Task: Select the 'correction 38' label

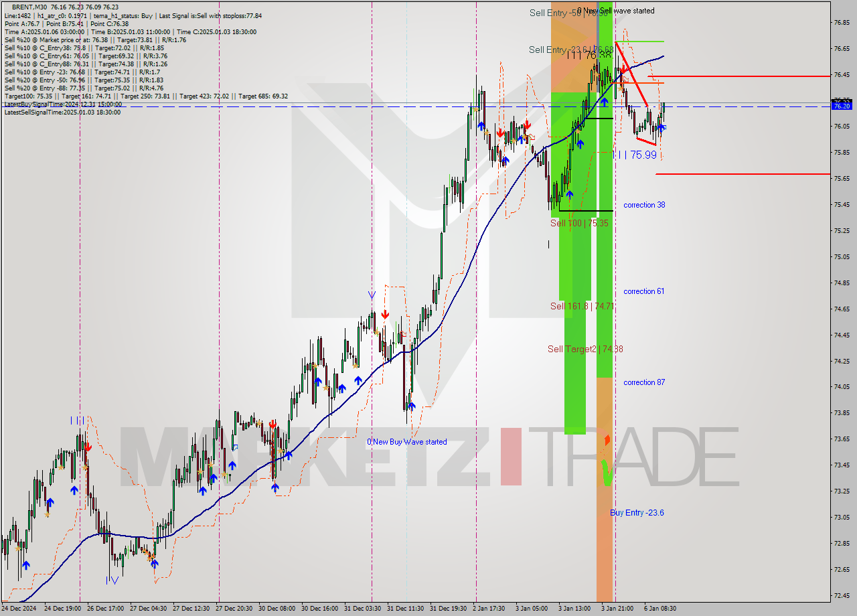Action: [644, 205]
